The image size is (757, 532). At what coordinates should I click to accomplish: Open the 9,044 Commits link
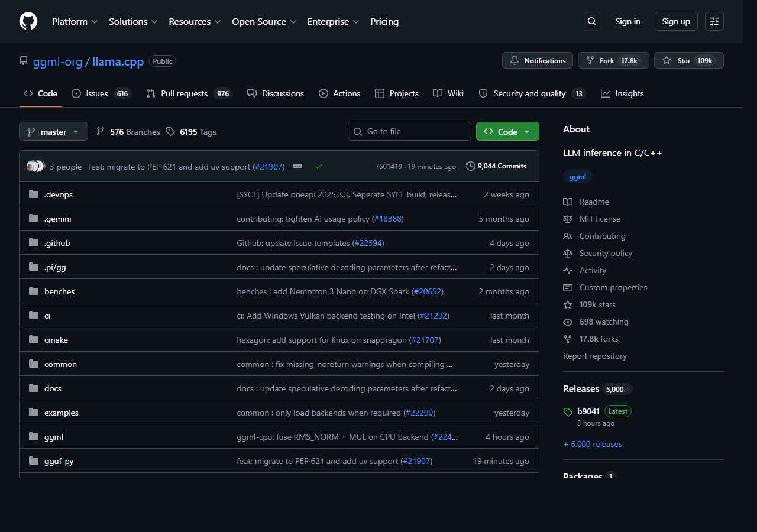(x=496, y=166)
